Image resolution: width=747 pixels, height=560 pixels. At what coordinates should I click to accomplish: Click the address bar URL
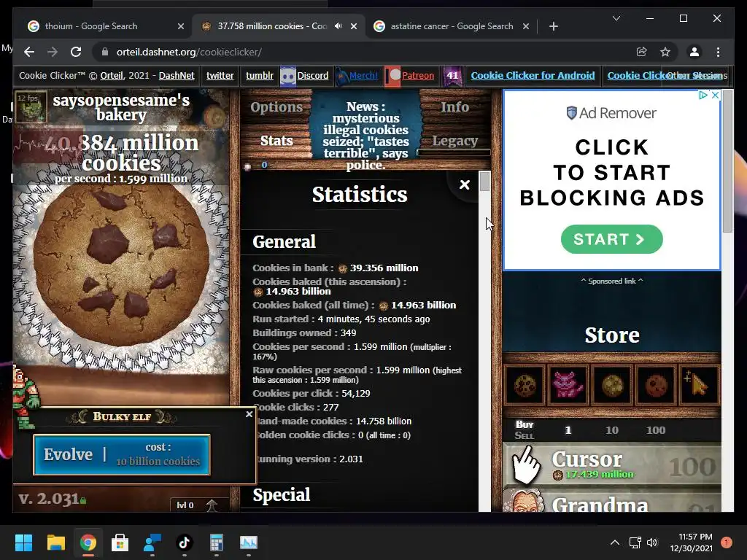[189, 52]
